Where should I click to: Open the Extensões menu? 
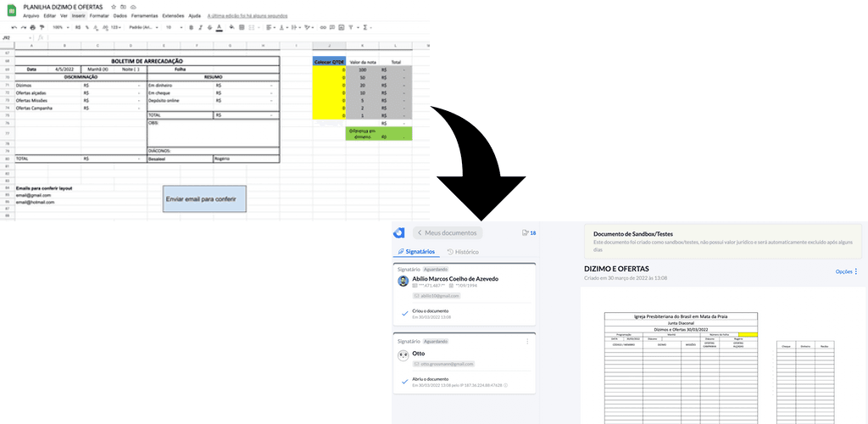pos(173,16)
